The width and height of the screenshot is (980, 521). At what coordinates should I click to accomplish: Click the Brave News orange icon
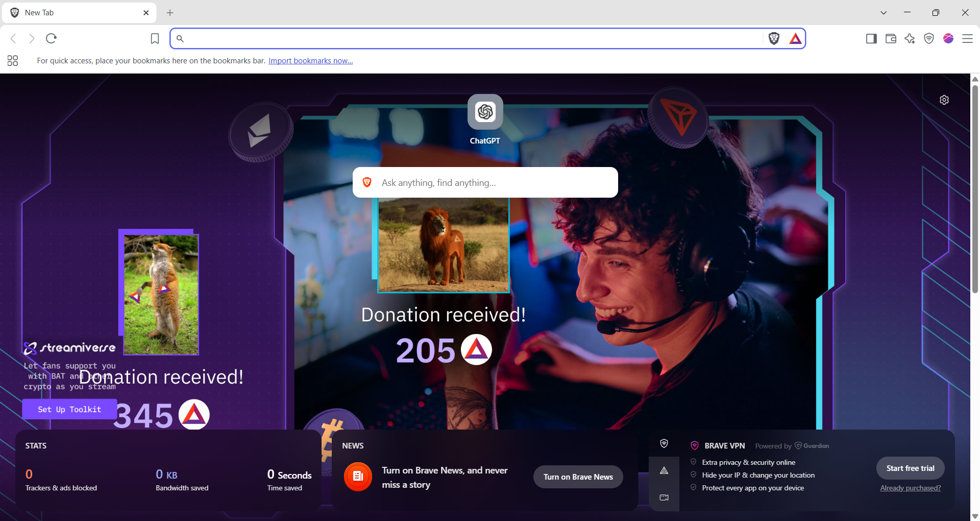tap(358, 477)
